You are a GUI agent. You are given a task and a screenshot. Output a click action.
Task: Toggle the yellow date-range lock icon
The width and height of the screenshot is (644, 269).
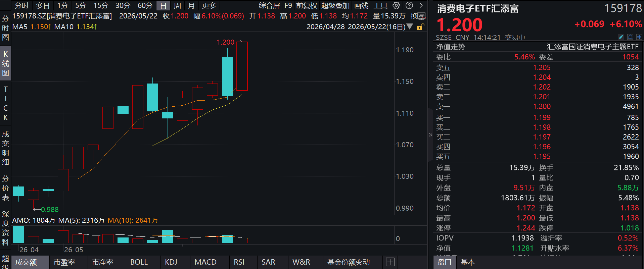click(420, 27)
